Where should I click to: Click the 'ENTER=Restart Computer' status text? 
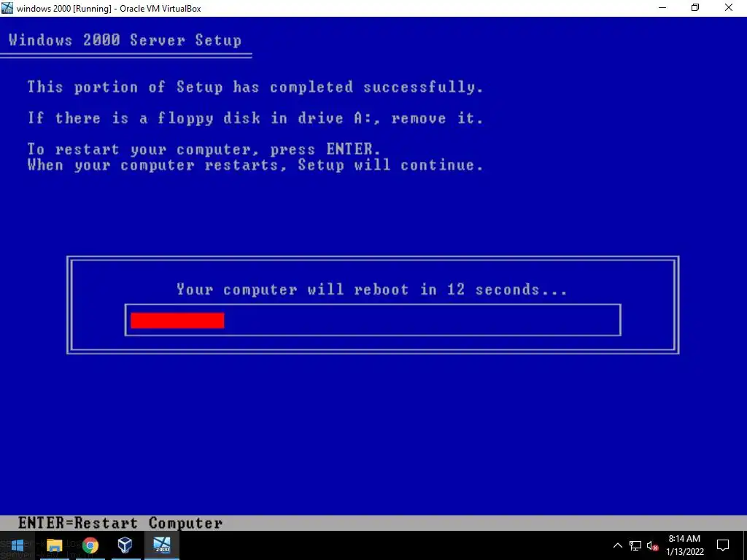click(x=120, y=523)
